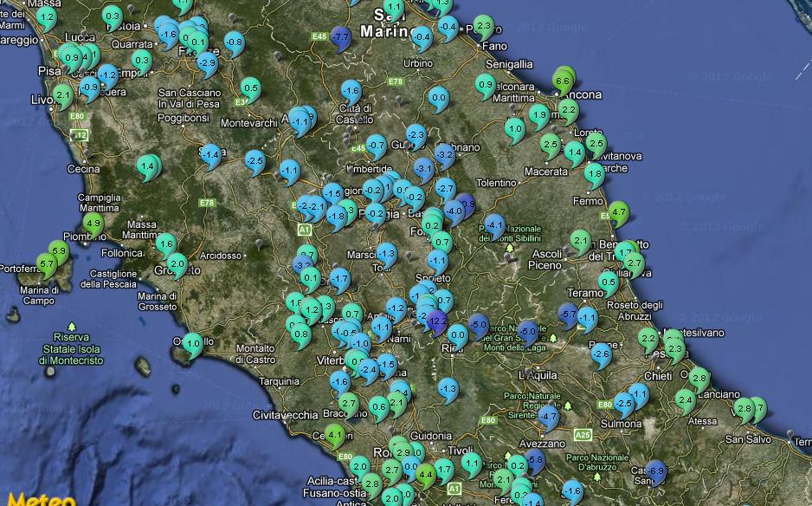Viewport: 812px width, 506px height.
Task: Click the dark blue -6.9 marker
Action: tap(655, 470)
